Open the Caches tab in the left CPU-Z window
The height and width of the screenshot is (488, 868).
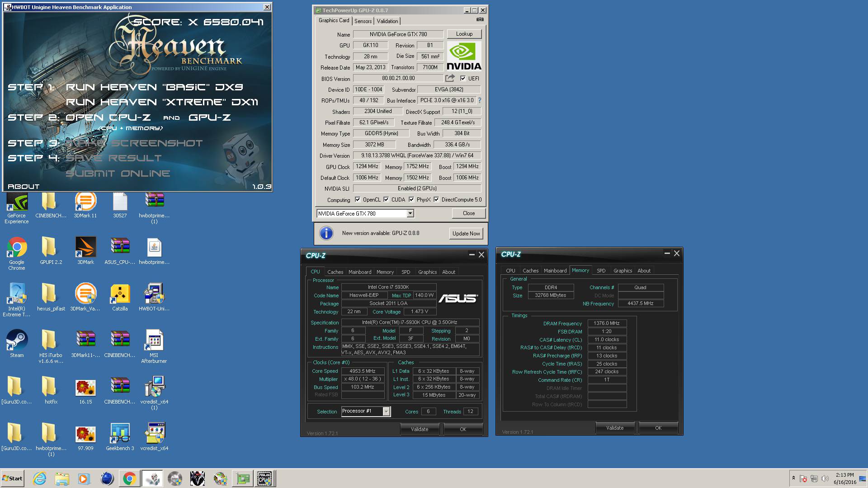(x=335, y=272)
